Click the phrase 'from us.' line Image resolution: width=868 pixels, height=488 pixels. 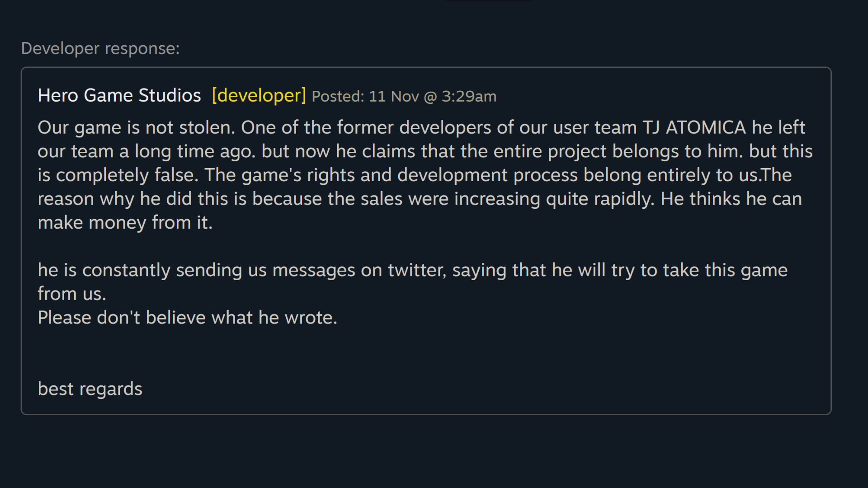(x=72, y=294)
